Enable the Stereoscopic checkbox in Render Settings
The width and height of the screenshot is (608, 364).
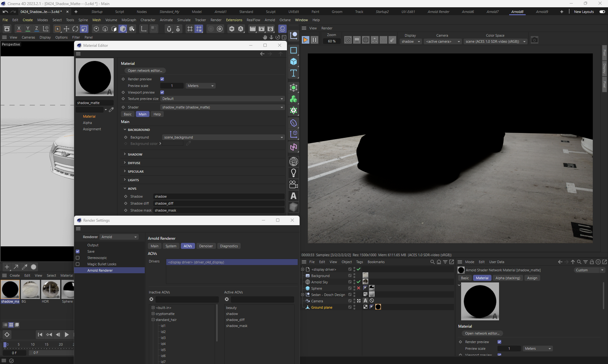click(x=78, y=258)
